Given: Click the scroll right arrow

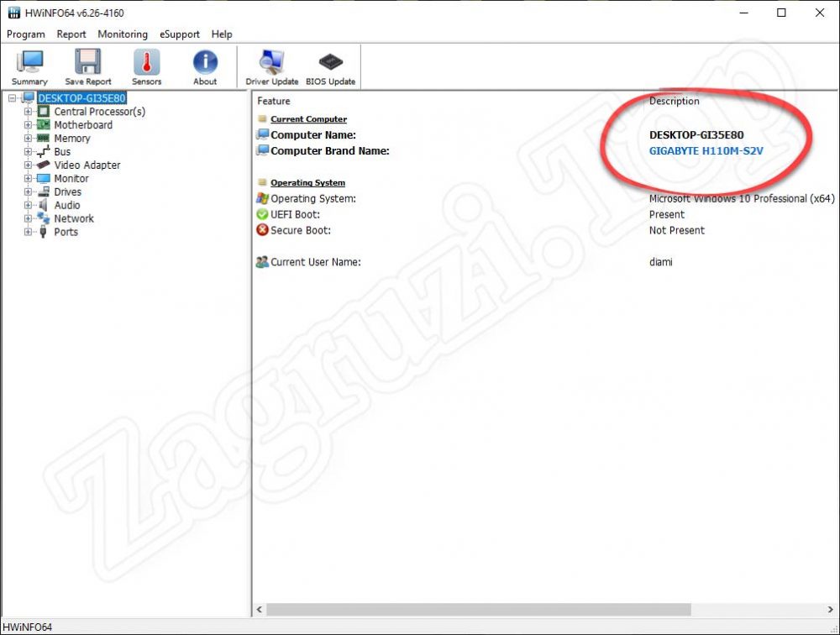Looking at the screenshot, I should tap(831, 609).
